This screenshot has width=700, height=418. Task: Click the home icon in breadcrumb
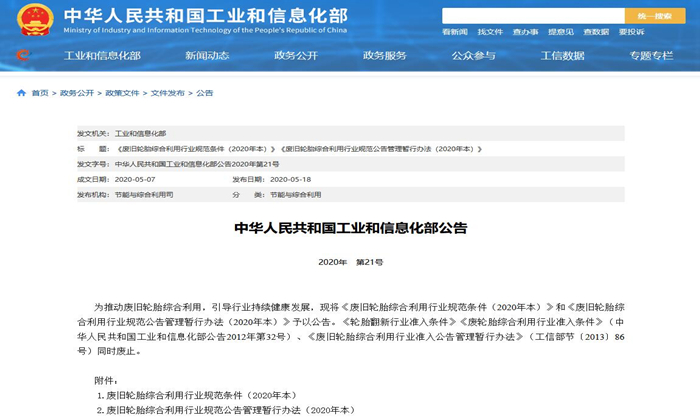click(x=21, y=93)
